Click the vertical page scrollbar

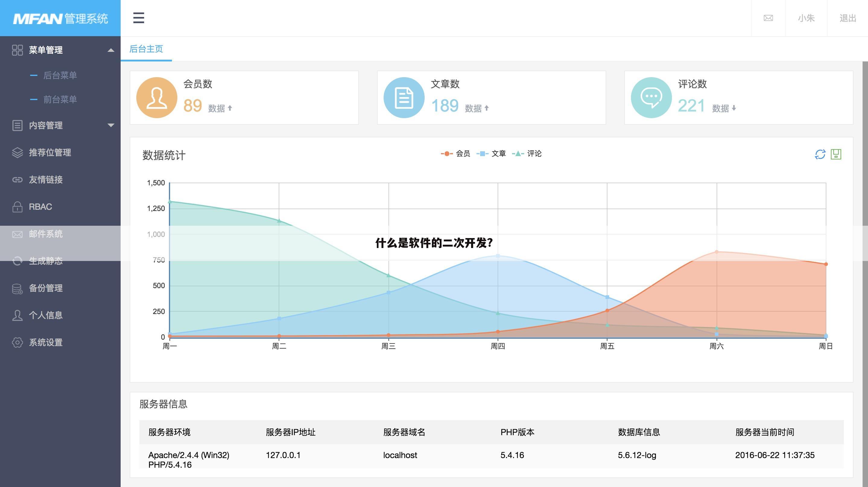(x=865, y=274)
